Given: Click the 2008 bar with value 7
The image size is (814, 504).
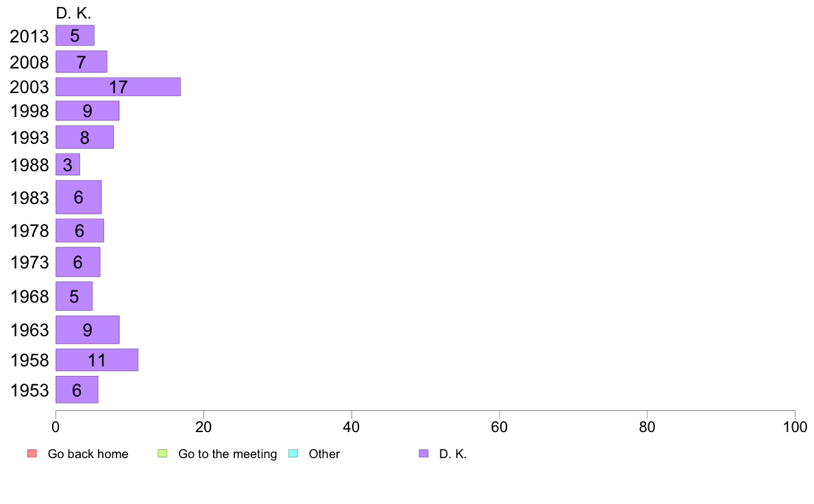Looking at the screenshot, I should click(82, 62).
